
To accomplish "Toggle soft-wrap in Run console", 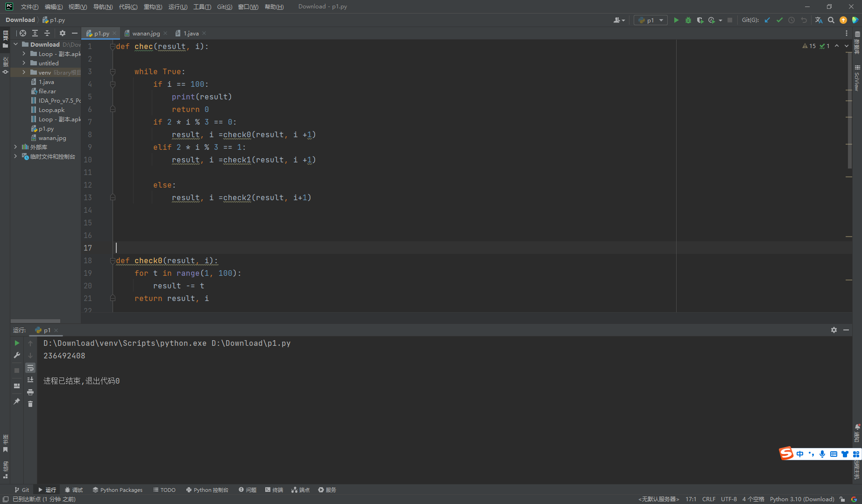I will tap(30, 368).
